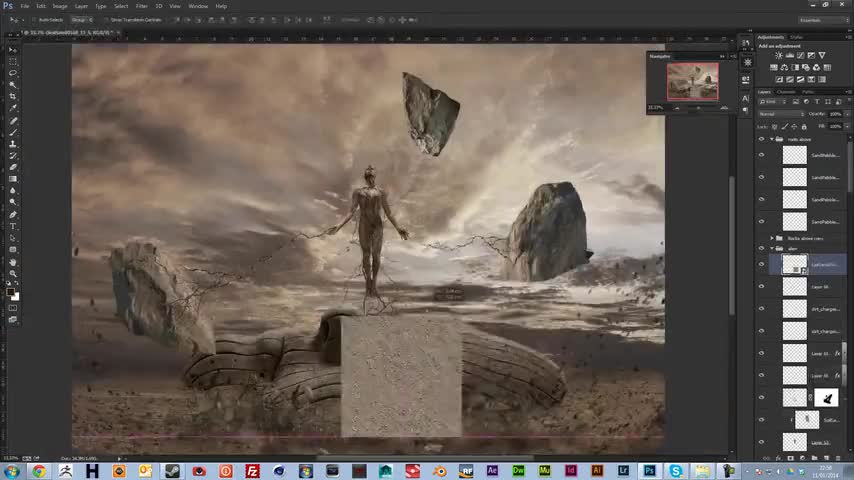Add a Color Balance adjustment
This screenshot has height=480, width=854.
(784, 68)
